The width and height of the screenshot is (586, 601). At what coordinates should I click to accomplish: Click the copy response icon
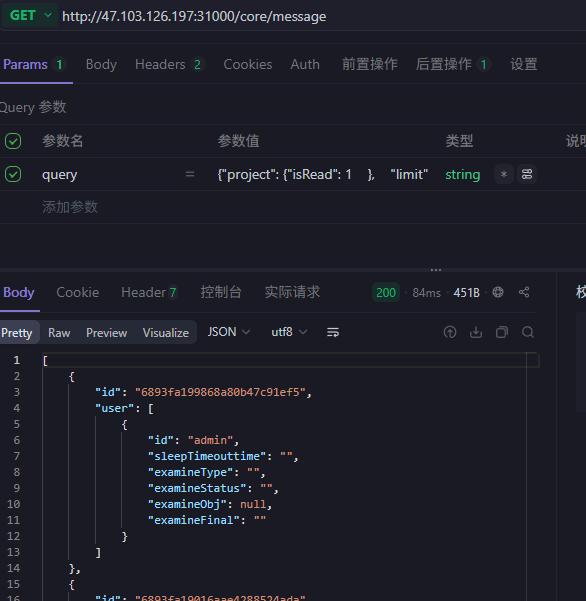tap(502, 332)
